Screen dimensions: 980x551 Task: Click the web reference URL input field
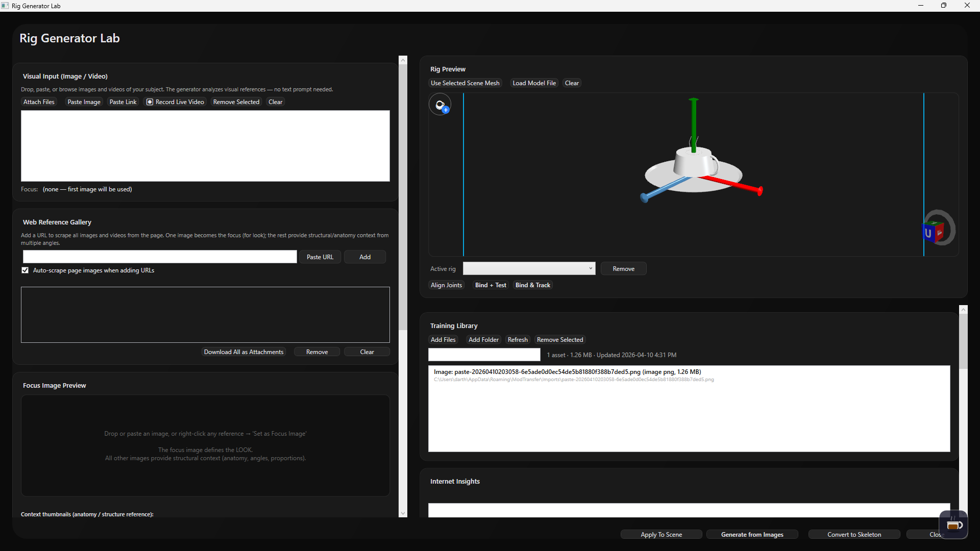[x=160, y=257]
